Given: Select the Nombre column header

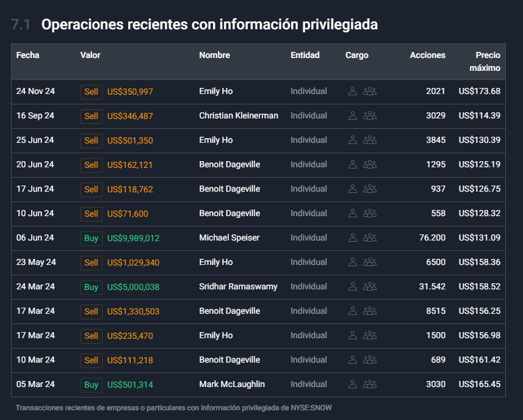Looking at the screenshot, I should [214, 55].
